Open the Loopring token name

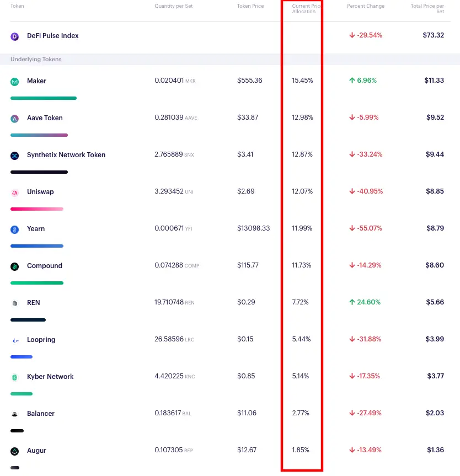coord(41,340)
